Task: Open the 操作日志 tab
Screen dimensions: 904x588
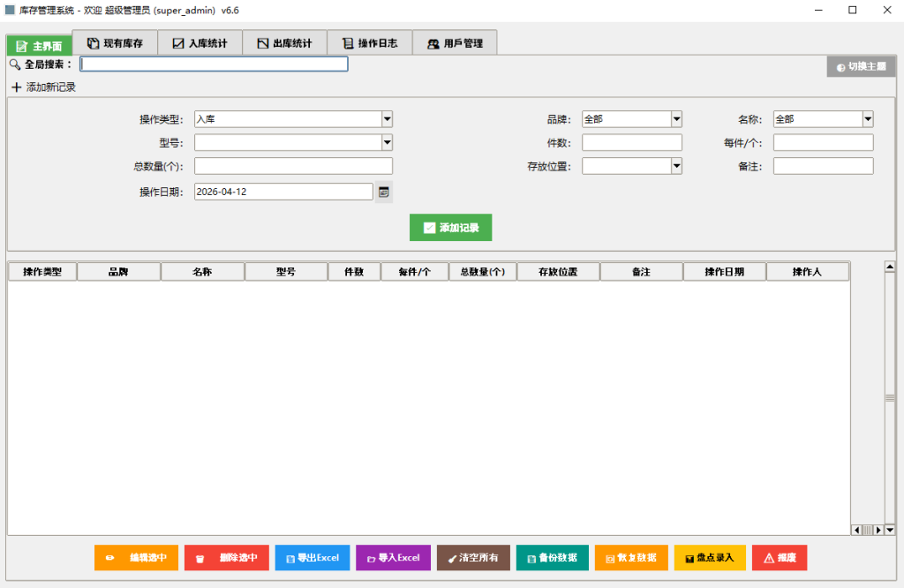Action: click(370, 43)
